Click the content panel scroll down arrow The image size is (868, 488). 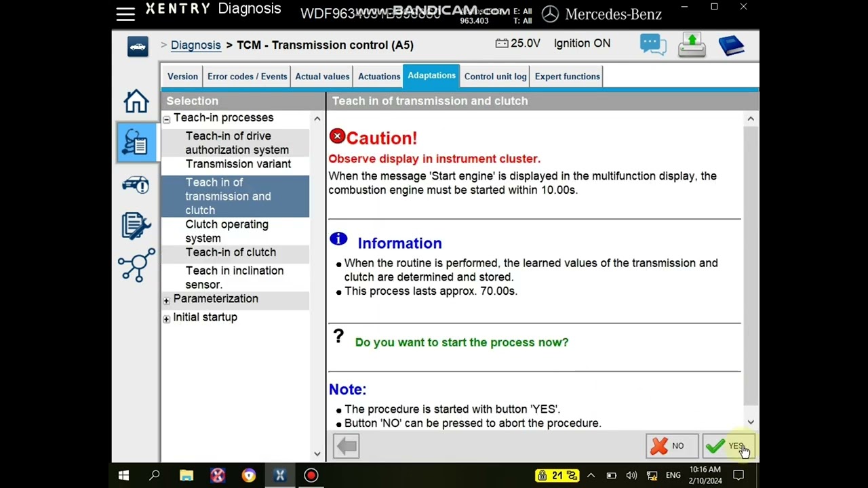pos(751,422)
